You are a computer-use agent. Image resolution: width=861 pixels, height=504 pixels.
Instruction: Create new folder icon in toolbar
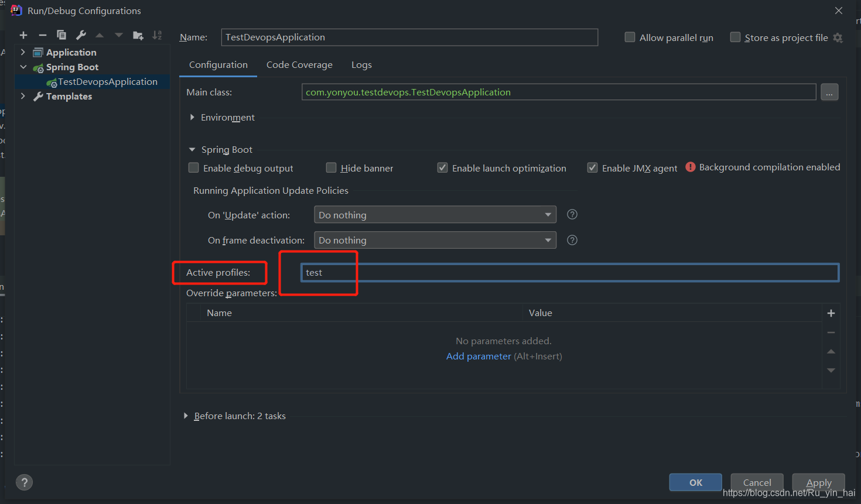click(138, 35)
